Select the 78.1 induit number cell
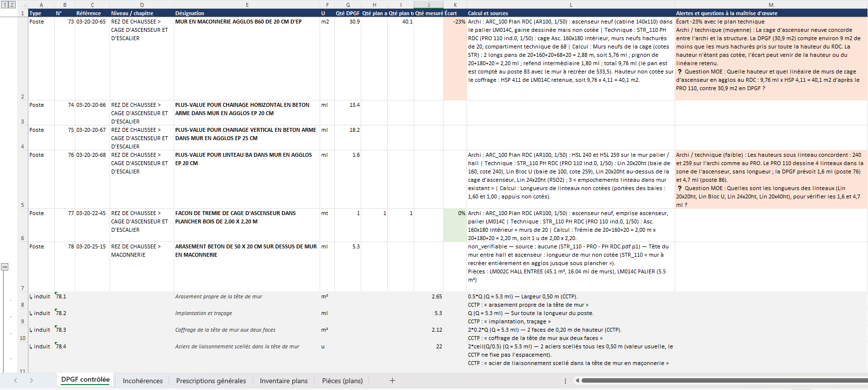The height and width of the screenshot is (390, 868). pos(65,300)
